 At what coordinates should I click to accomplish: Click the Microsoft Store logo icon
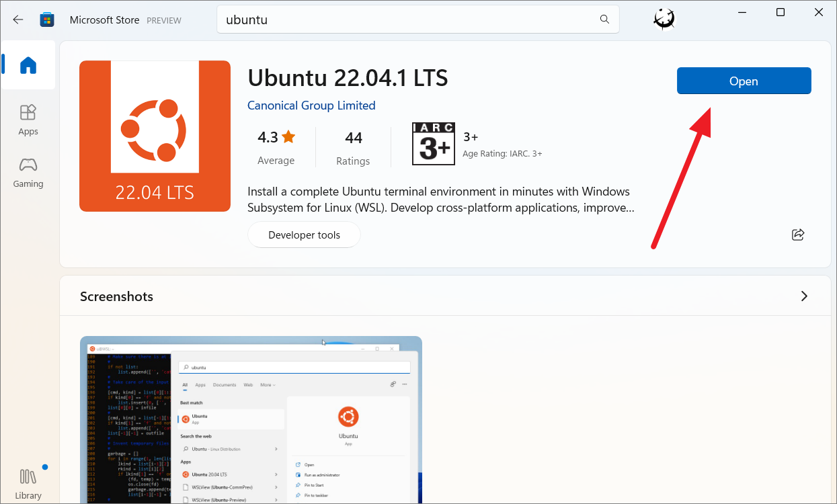[x=47, y=19]
